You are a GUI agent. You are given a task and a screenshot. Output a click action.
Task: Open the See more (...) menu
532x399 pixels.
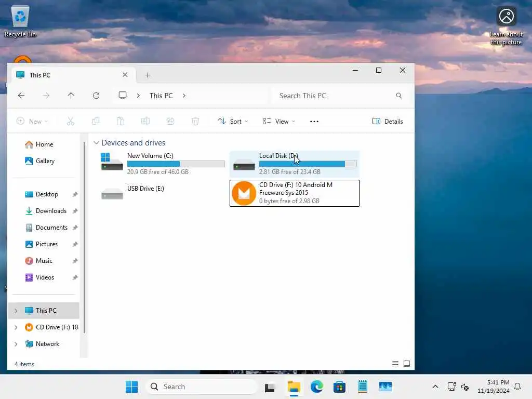(x=314, y=121)
